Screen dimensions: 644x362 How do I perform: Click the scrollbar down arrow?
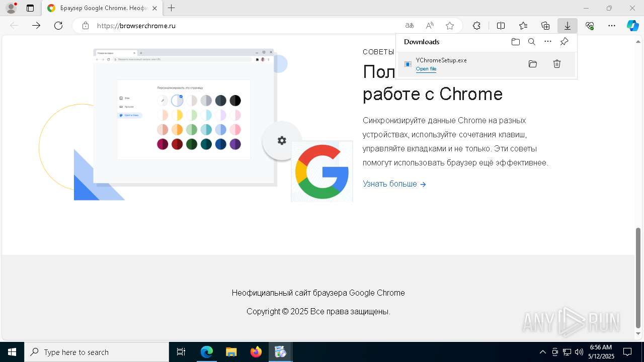pos(638,333)
